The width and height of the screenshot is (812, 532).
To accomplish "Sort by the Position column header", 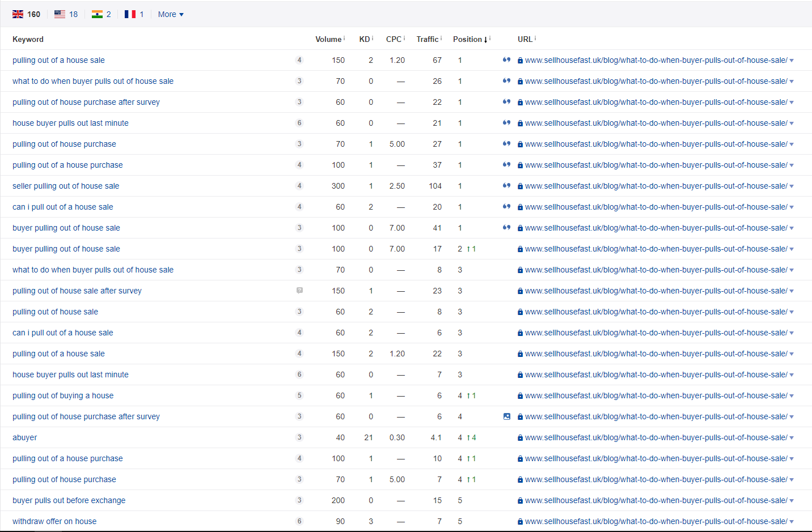I will pyautogui.click(x=468, y=39).
